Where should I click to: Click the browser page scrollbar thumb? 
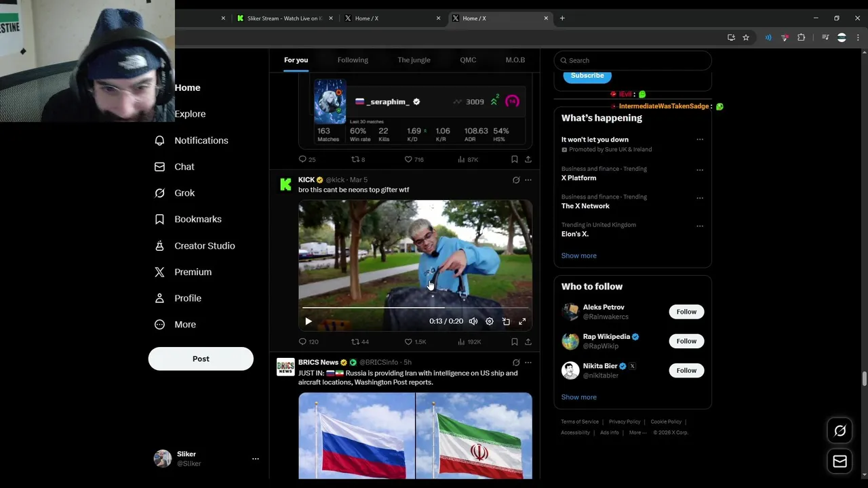[863, 378]
